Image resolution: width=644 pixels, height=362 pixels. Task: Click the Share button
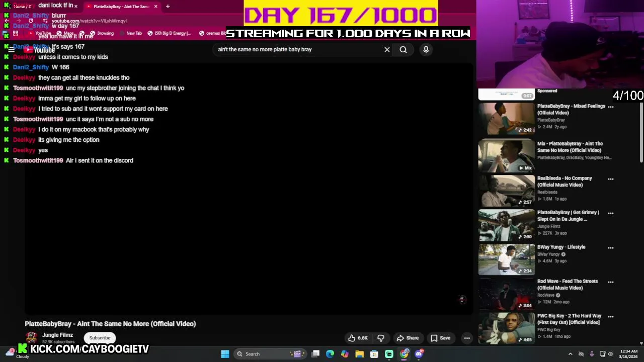[408, 338]
